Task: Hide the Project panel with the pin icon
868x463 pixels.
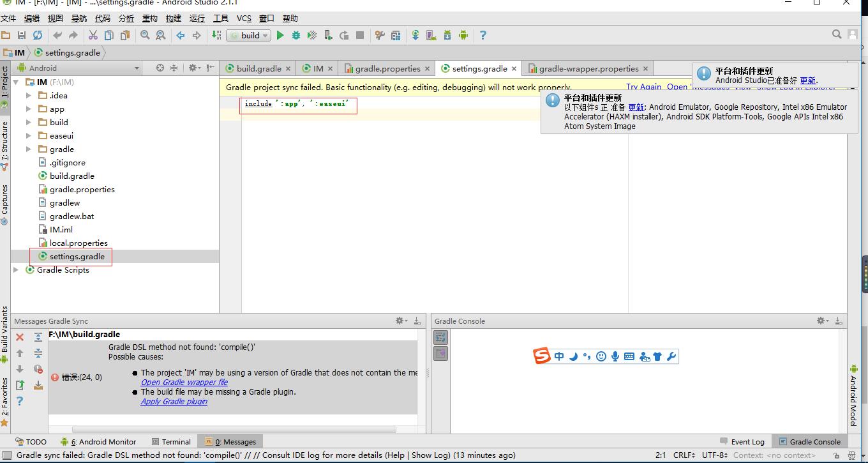Action: click(211, 68)
